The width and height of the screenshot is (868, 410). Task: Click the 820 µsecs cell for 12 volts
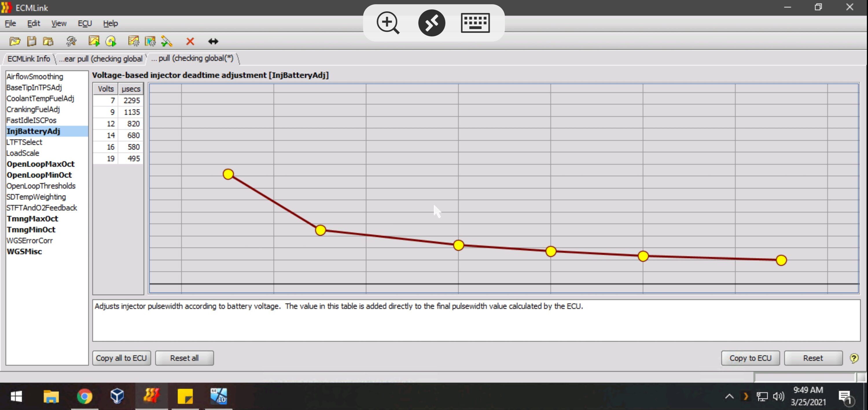point(131,123)
